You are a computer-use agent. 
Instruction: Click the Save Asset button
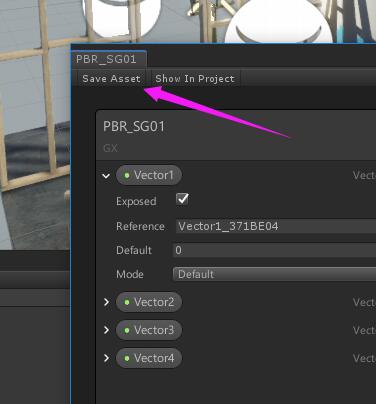pos(111,79)
